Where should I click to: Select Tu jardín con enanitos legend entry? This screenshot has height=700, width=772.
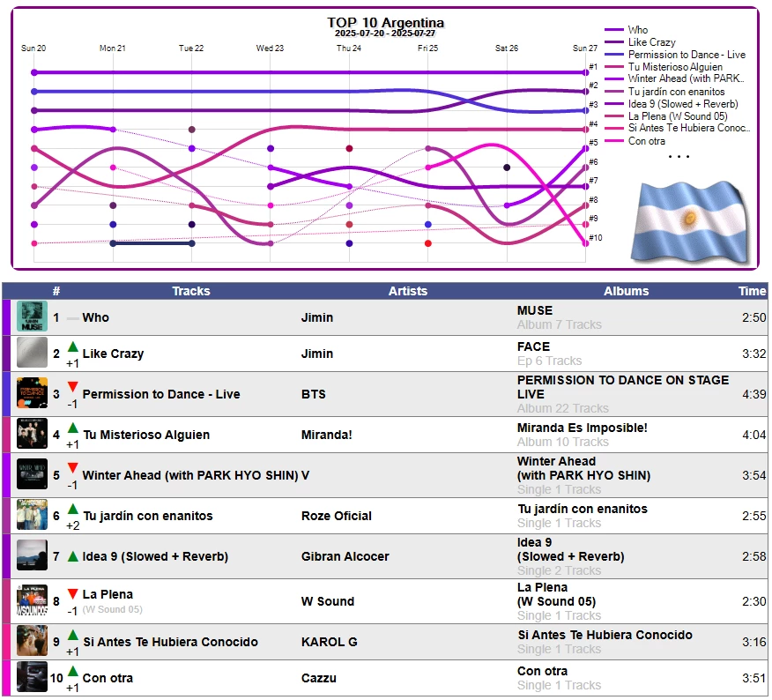click(x=677, y=91)
